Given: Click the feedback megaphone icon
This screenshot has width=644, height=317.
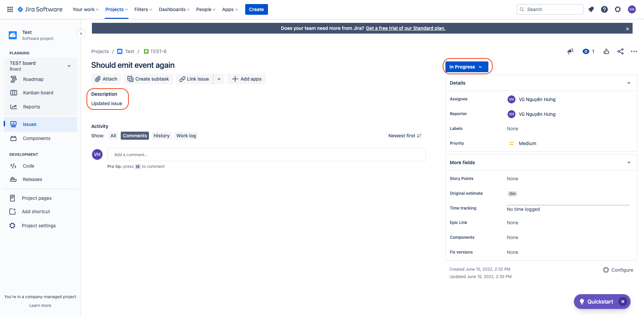Looking at the screenshot, I should [x=570, y=51].
